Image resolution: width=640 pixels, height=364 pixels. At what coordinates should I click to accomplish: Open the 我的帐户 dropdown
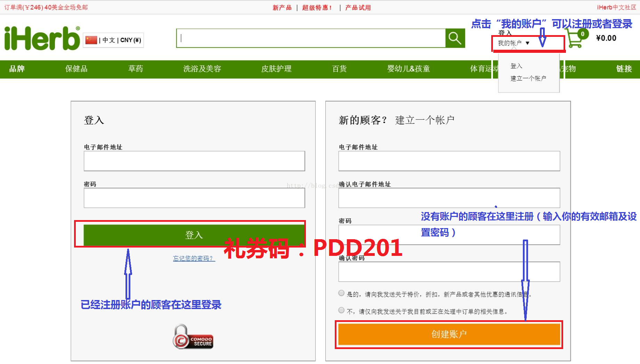pyautogui.click(x=513, y=43)
